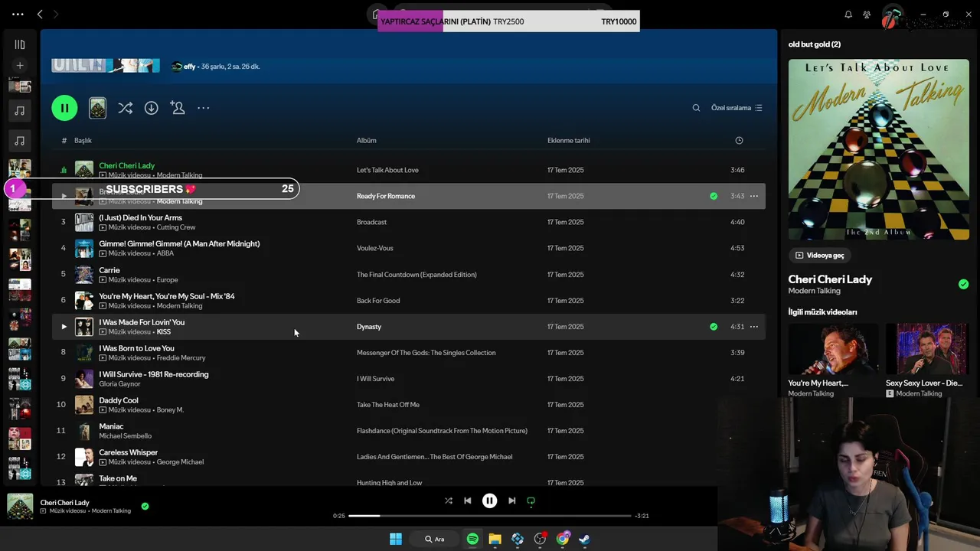This screenshot has width=980, height=551.
Task: Select the track Maniac
Action: (x=111, y=426)
